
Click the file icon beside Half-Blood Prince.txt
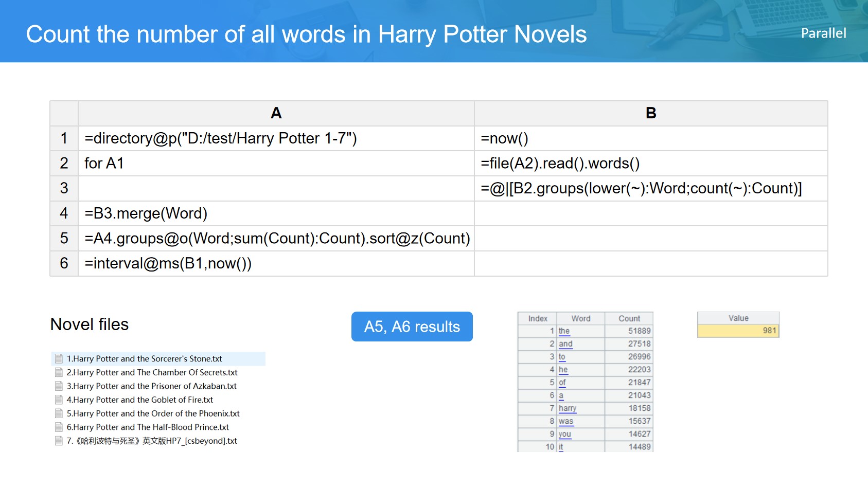point(59,427)
